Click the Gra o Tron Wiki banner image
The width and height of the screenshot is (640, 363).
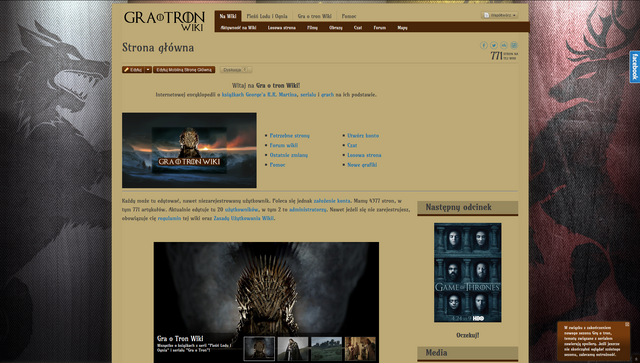click(189, 150)
